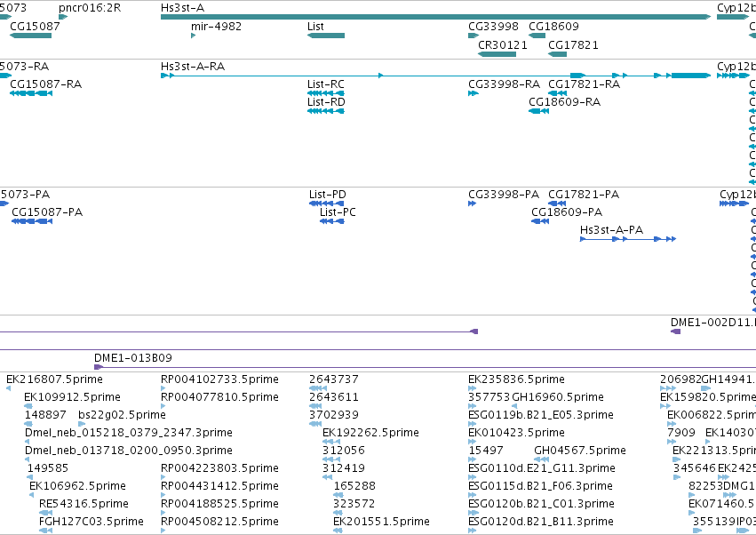Select transcript Hs3st-A-RA label

[x=193, y=66]
